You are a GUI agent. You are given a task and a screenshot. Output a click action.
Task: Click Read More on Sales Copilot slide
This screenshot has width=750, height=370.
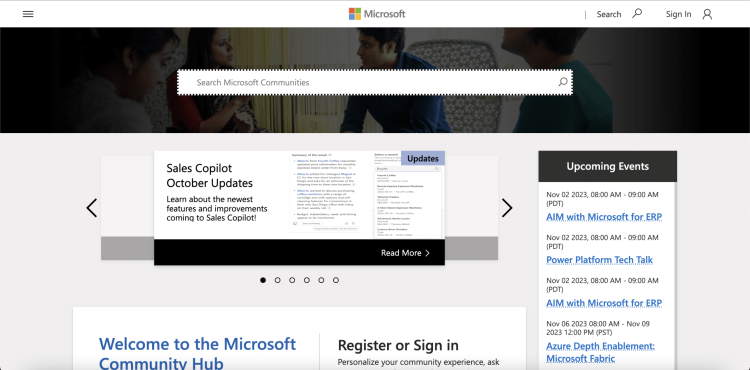tap(405, 253)
